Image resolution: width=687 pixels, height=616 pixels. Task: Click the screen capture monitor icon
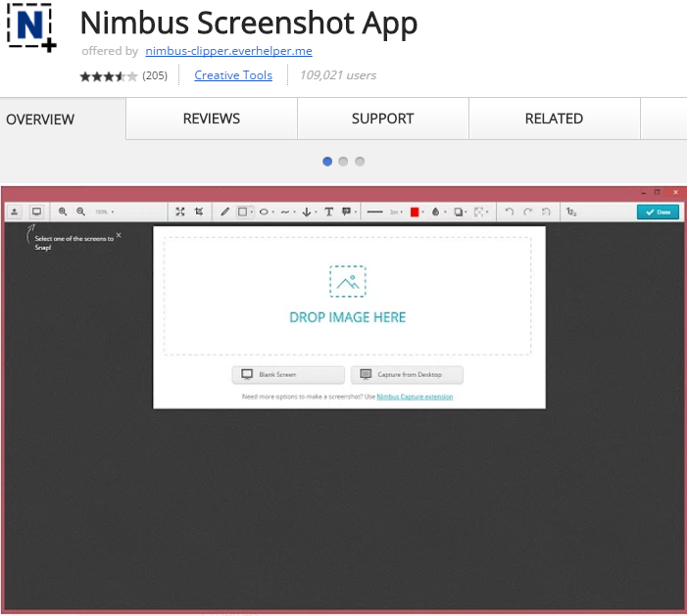click(x=37, y=212)
